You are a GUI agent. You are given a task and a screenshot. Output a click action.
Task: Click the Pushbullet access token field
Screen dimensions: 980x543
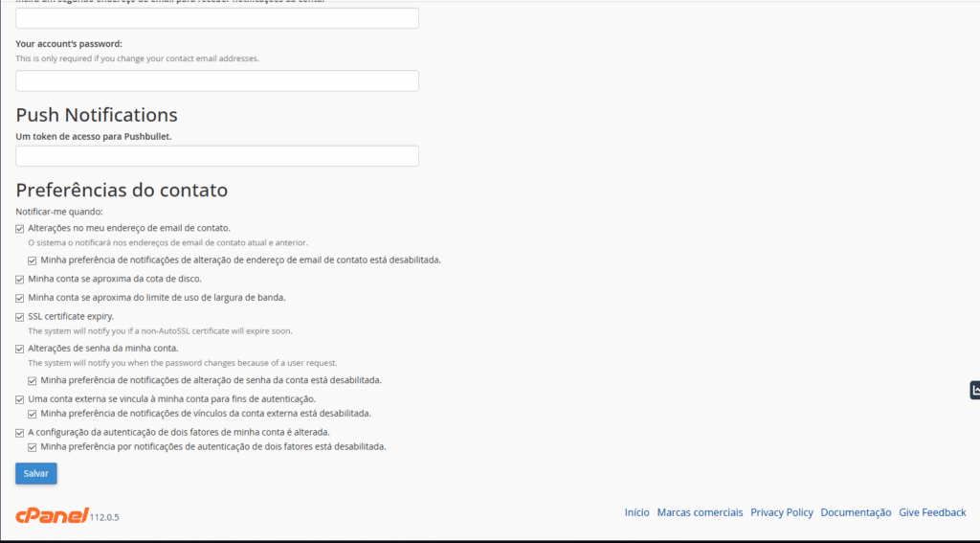coord(217,156)
